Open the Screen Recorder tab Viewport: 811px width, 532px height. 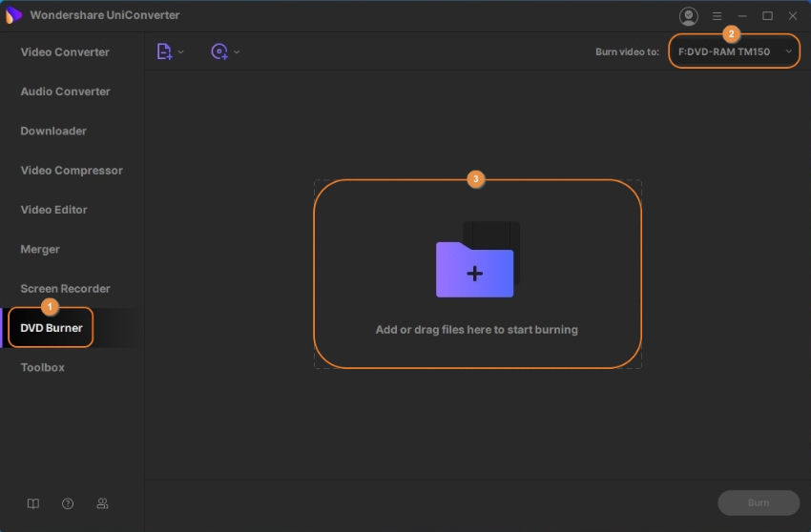pos(65,289)
